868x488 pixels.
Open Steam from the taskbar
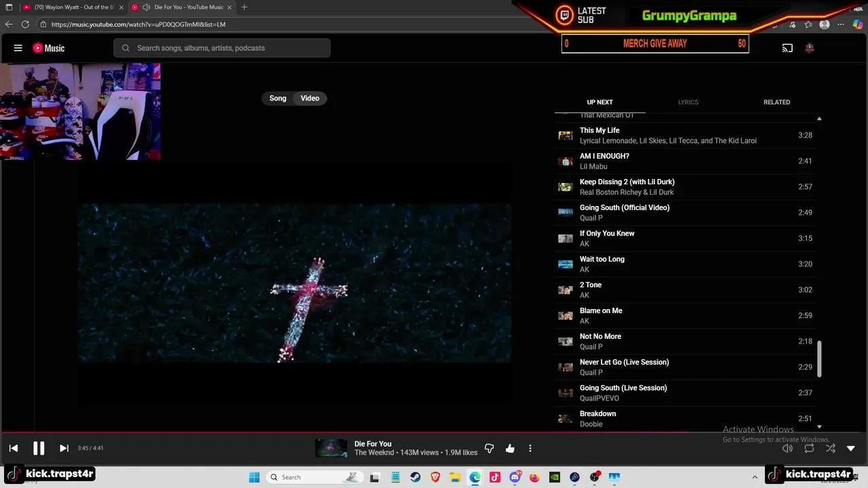415,477
